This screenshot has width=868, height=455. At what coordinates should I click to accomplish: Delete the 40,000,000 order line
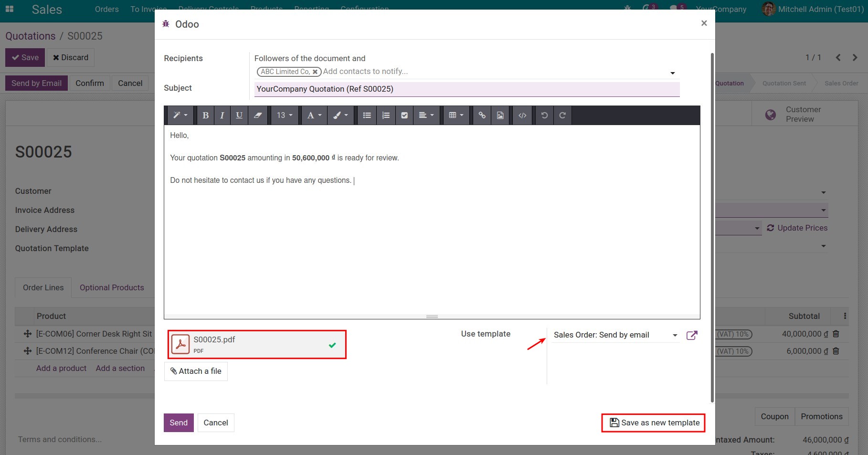(x=836, y=334)
